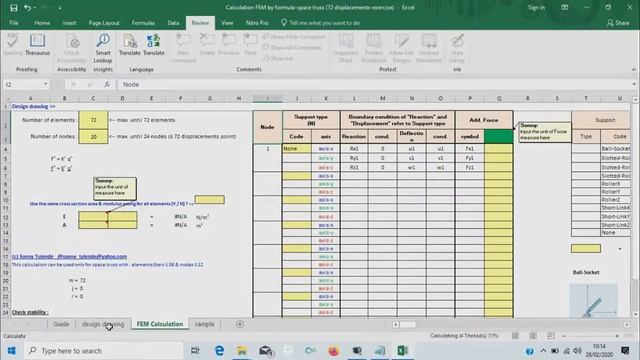640x360 pixels.
Task: Switch to the Home ribbon tab
Action: click(42, 23)
